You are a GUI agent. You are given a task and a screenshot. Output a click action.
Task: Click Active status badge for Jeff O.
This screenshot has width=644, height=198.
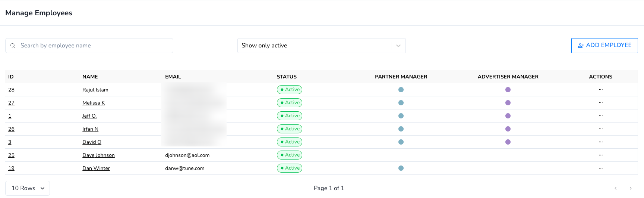pyautogui.click(x=290, y=116)
